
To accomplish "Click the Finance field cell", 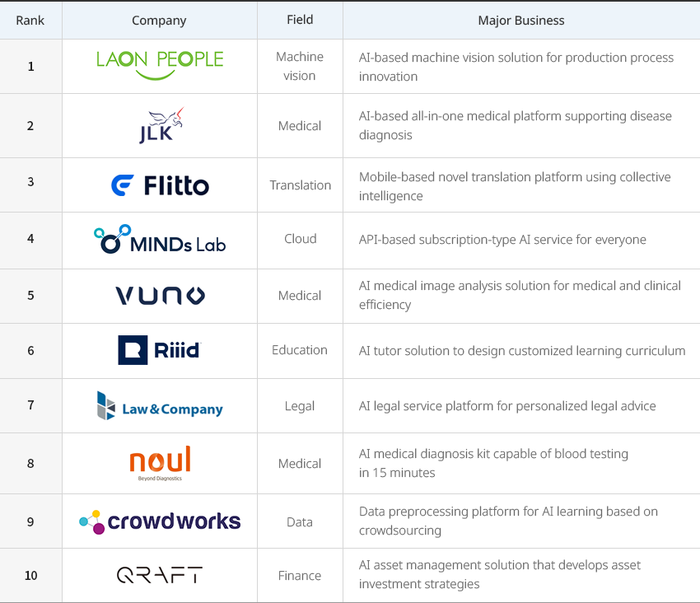I will [x=300, y=575].
